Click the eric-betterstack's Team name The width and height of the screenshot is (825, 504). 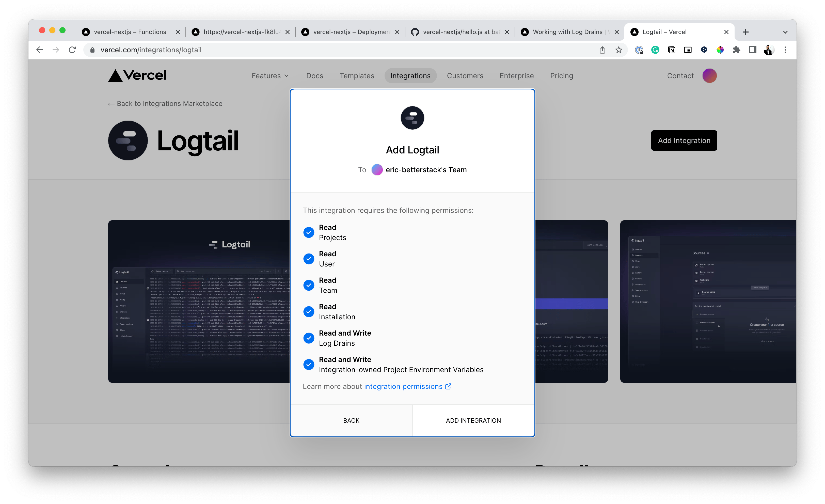click(x=426, y=170)
